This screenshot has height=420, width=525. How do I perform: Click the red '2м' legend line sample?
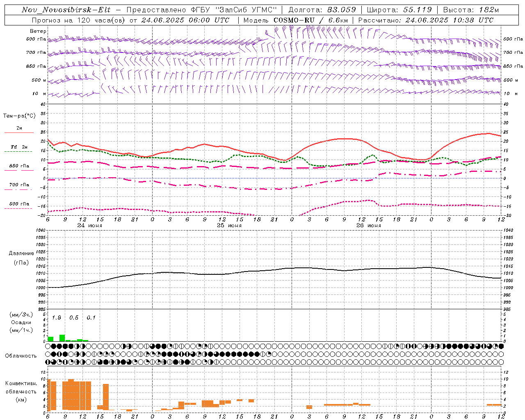pyautogui.click(x=19, y=132)
